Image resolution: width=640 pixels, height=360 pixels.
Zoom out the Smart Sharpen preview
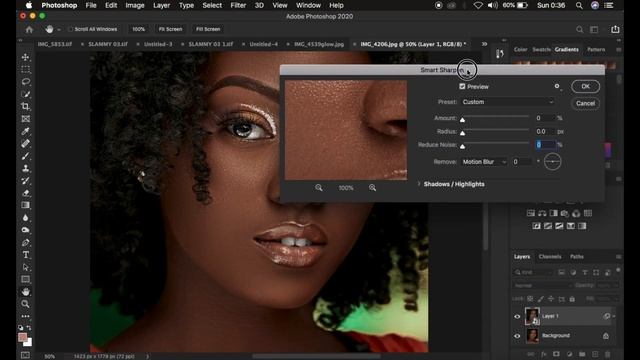(319, 188)
